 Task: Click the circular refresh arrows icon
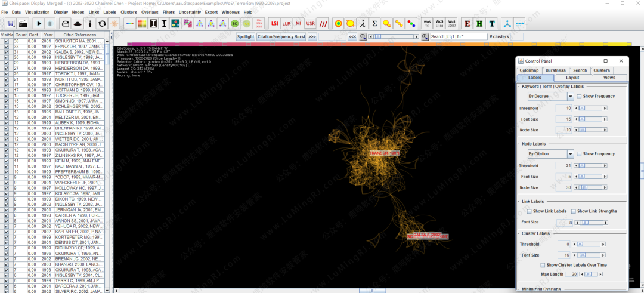click(x=102, y=23)
